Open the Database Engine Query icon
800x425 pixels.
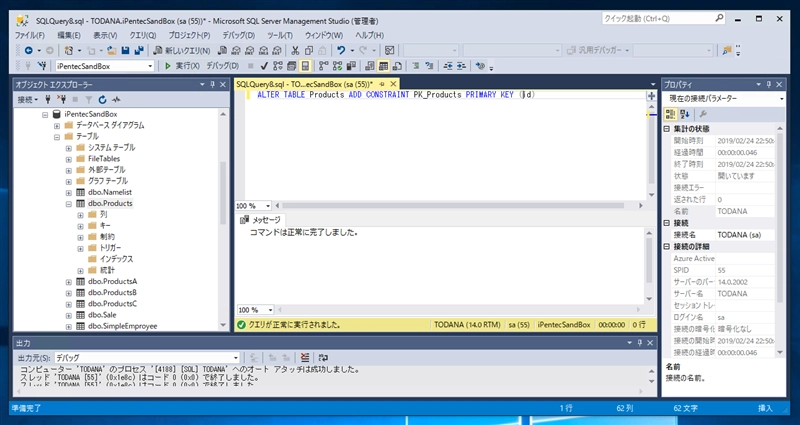pos(222,51)
